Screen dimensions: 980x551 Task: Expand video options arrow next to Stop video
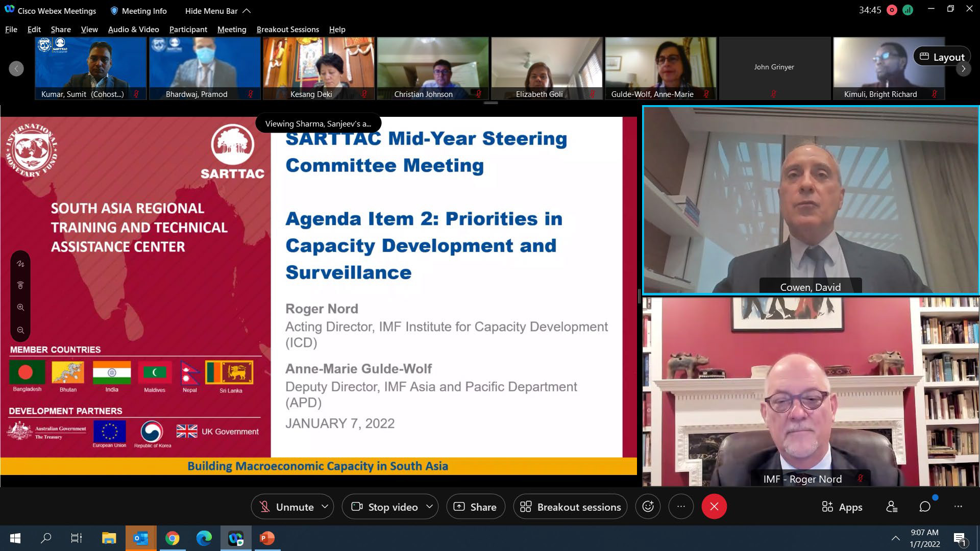point(429,507)
